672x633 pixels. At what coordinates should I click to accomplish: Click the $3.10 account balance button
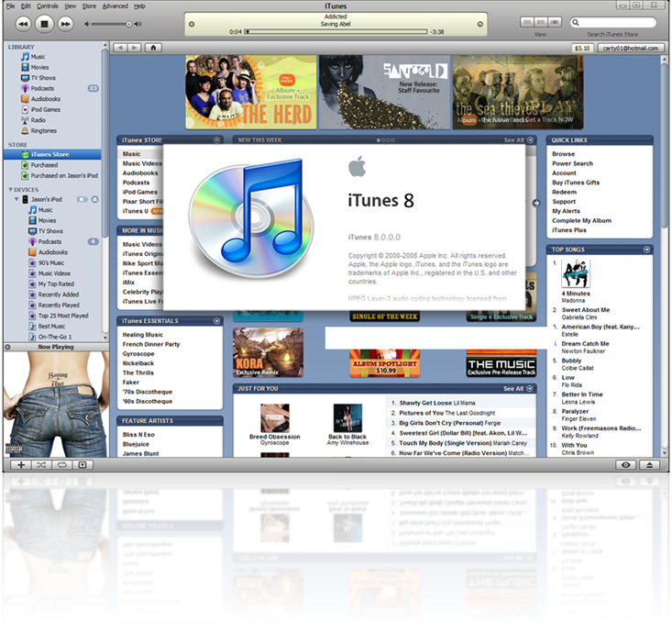582,48
